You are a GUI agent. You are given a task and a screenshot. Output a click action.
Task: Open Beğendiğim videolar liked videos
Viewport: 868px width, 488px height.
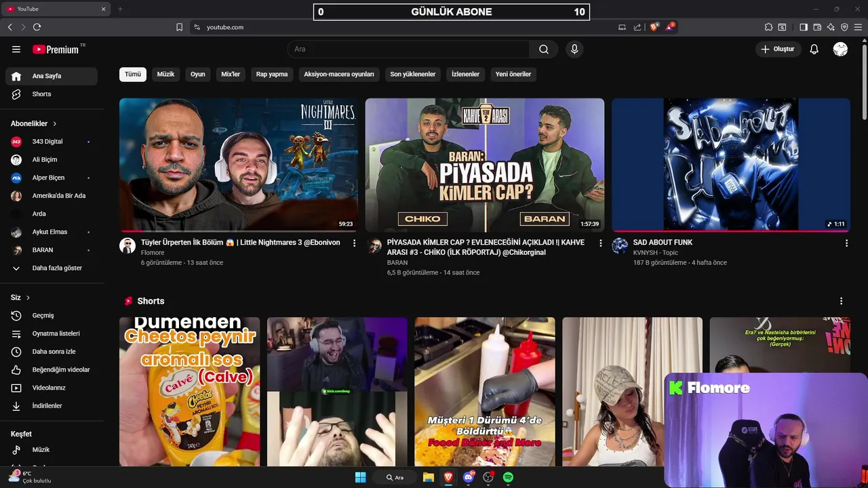52,370
